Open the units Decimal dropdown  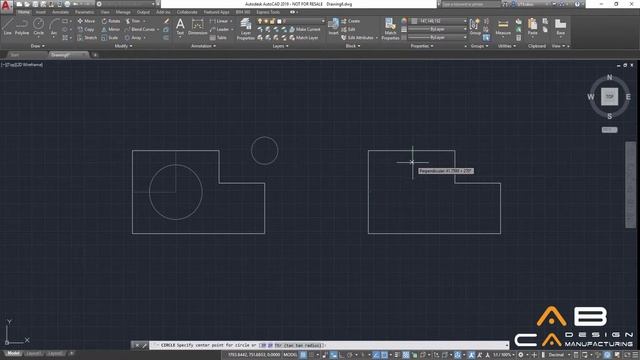click(x=558, y=355)
